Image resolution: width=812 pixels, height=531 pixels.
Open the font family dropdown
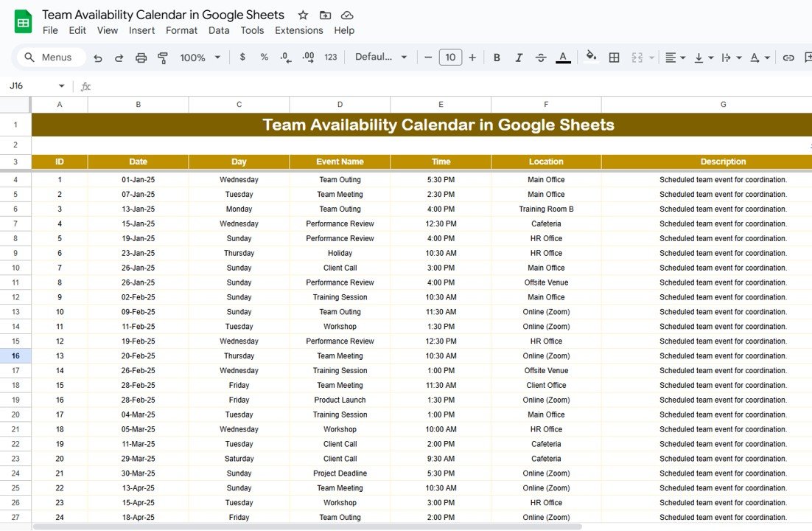coord(381,57)
